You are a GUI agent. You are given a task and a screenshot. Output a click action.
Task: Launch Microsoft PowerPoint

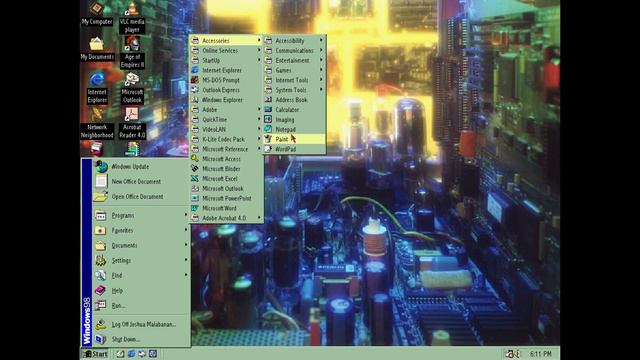[226, 198]
